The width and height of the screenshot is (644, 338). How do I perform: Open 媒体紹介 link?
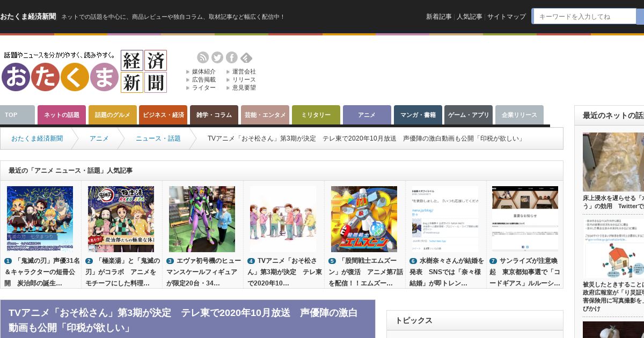204,71
